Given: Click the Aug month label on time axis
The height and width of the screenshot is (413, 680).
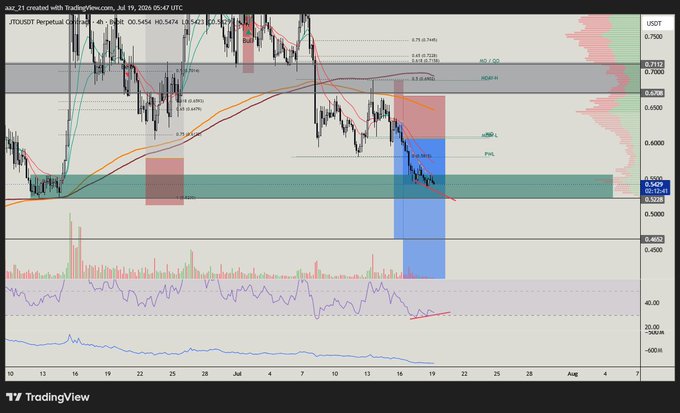Looking at the screenshot, I should [x=572, y=374].
